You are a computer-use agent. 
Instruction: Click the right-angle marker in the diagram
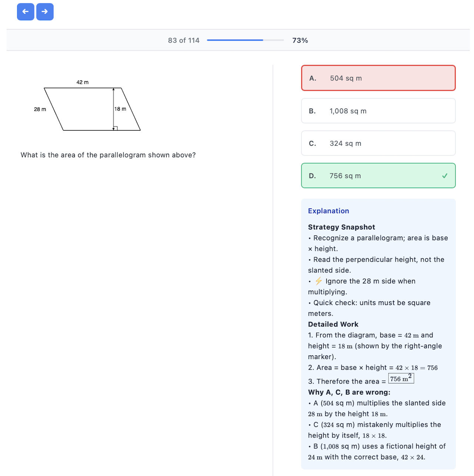[115, 128]
